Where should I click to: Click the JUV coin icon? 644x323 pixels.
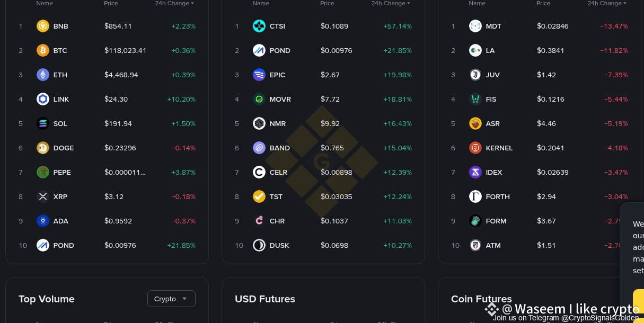point(475,75)
